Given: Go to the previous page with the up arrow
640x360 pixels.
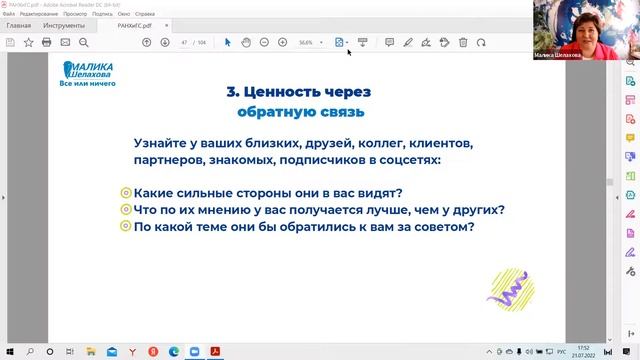Looking at the screenshot, I should pyautogui.click(x=147, y=42).
